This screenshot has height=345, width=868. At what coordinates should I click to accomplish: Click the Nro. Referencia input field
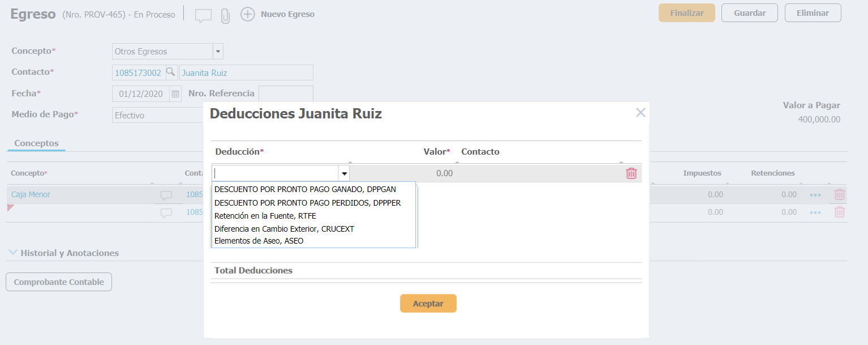pyautogui.click(x=285, y=93)
